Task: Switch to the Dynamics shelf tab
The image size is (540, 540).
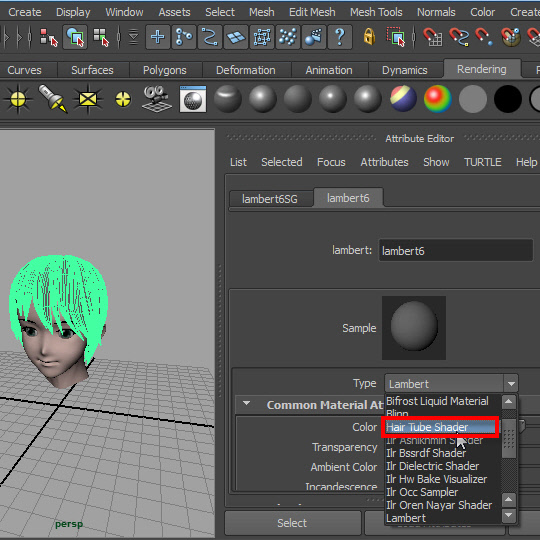Action: (405, 70)
